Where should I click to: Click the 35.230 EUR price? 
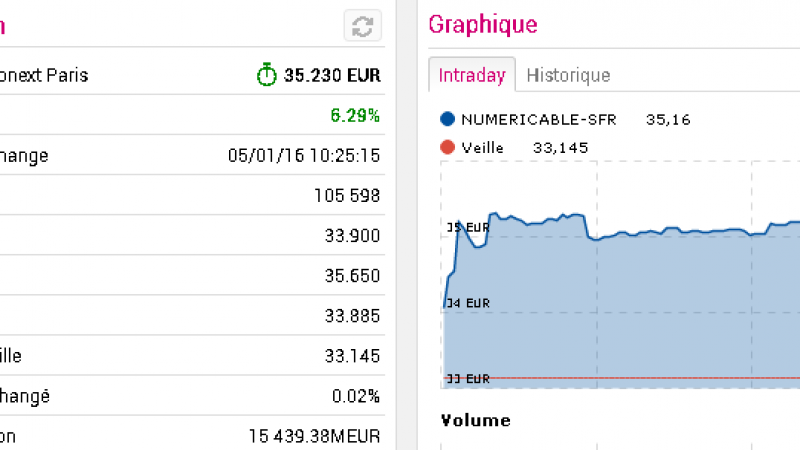click(x=332, y=75)
